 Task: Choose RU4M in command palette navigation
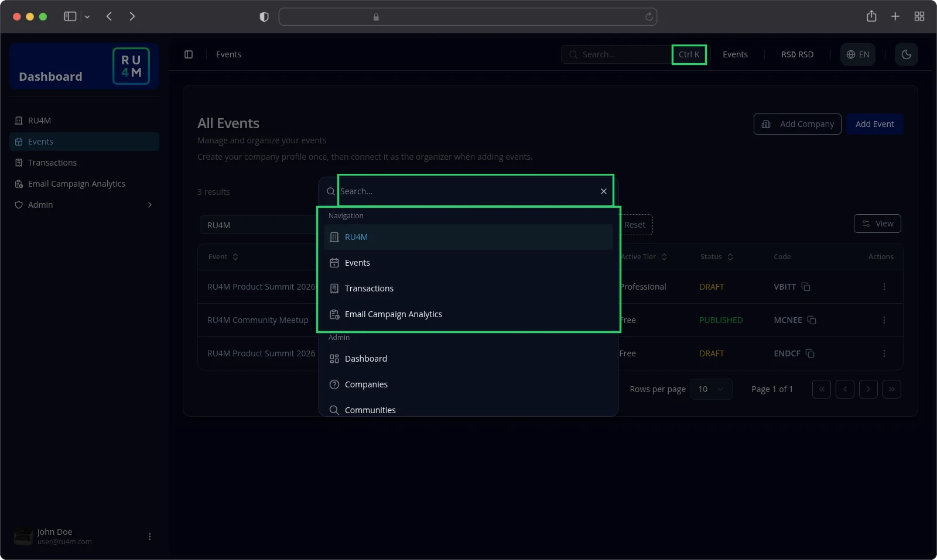point(468,237)
